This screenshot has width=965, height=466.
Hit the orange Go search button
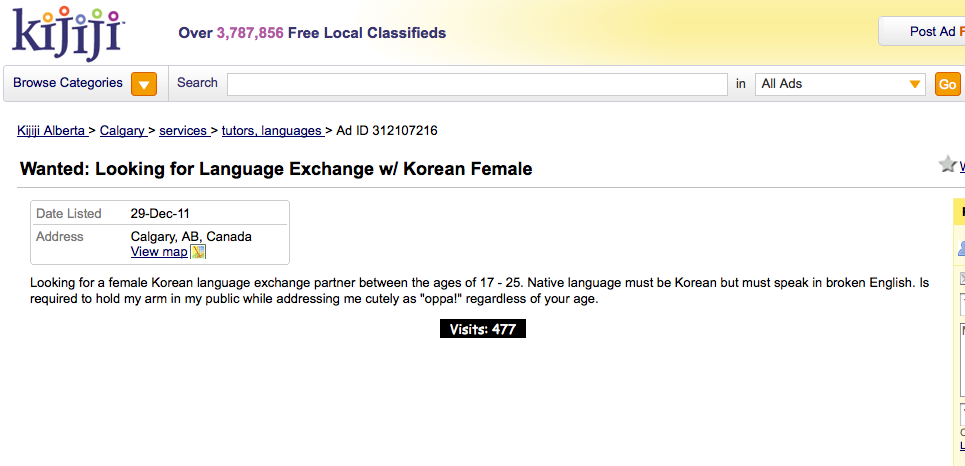tap(947, 84)
